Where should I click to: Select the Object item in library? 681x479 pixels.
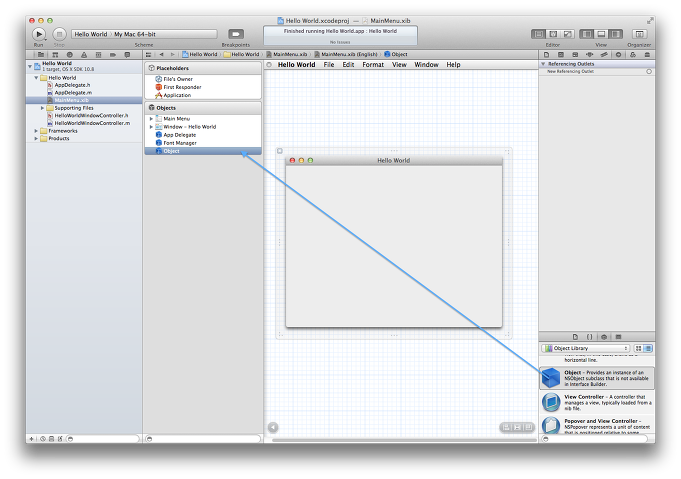pos(597,378)
